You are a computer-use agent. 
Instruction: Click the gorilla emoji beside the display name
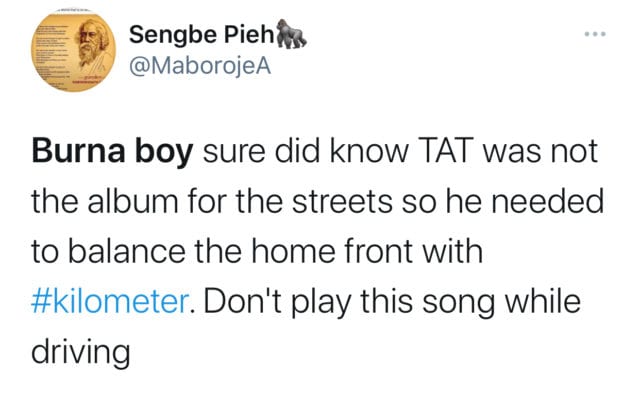tap(291, 34)
